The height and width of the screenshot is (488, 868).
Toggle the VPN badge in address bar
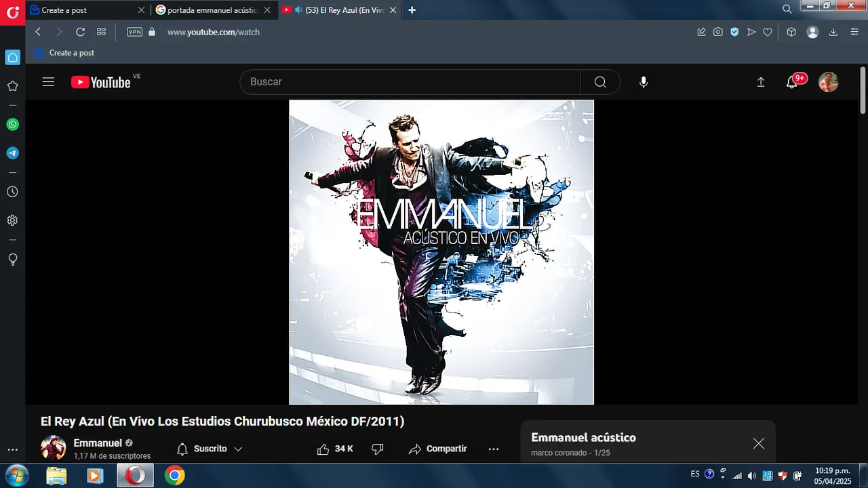[134, 32]
